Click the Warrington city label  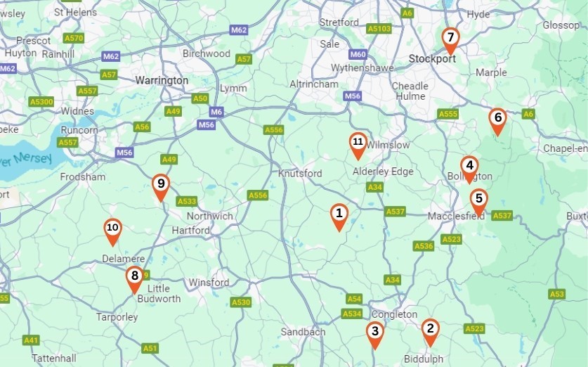162,80
